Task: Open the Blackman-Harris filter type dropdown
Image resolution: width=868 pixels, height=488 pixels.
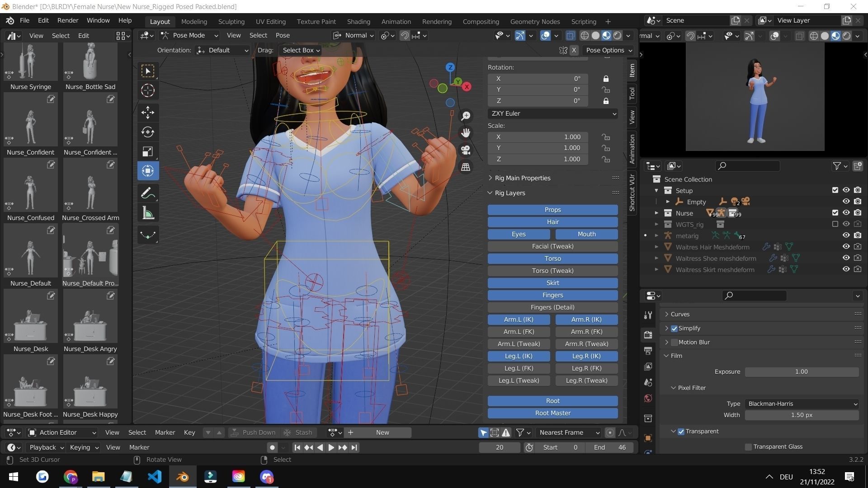Action: [x=802, y=404]
